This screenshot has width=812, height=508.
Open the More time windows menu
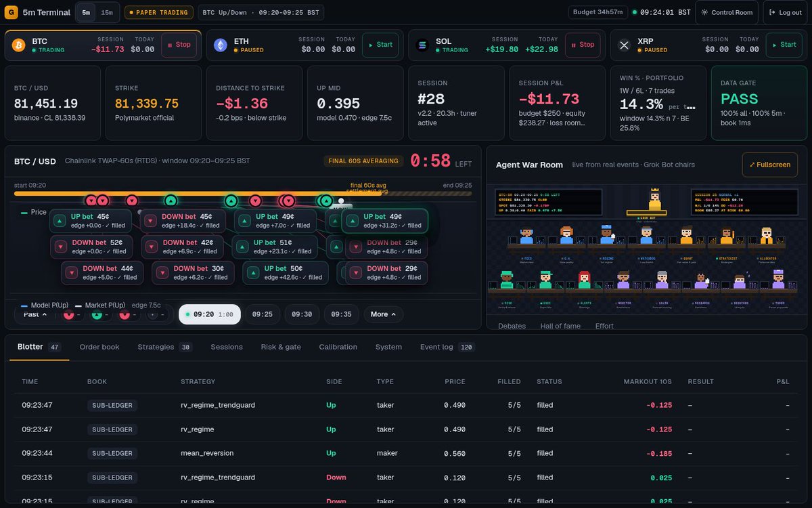(x=384, y=314)
